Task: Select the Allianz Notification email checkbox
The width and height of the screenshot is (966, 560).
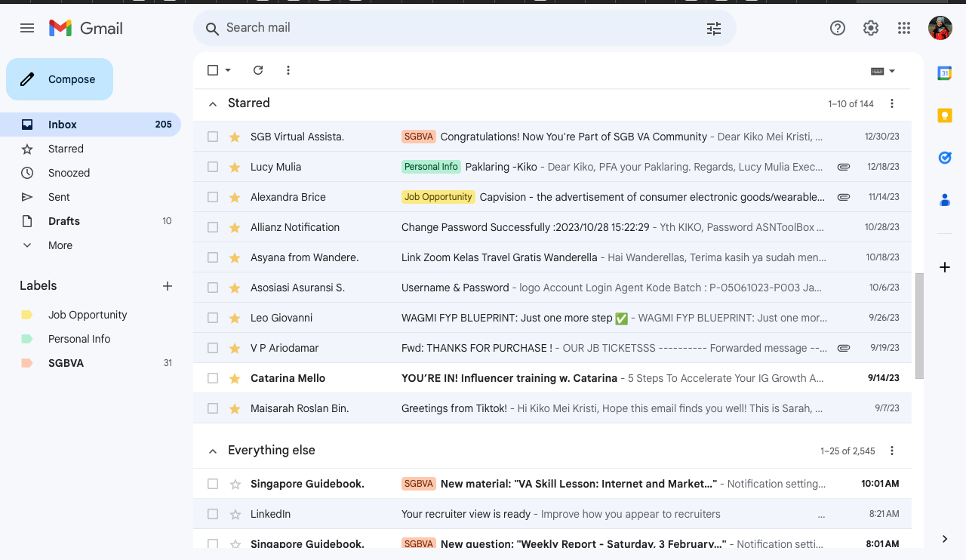Action: pos(213,227)
